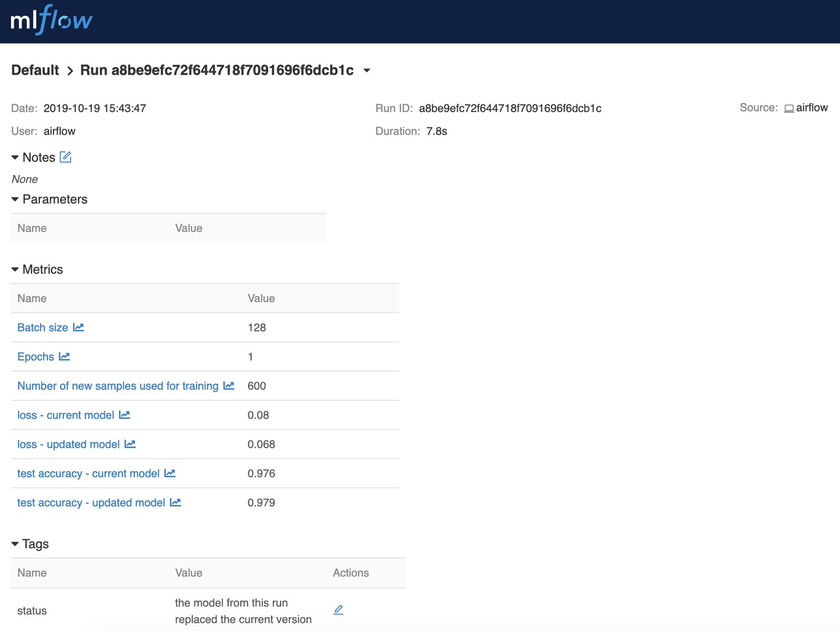Collapse the Parameters section
The image size is (840, 631).
point(15,200)
